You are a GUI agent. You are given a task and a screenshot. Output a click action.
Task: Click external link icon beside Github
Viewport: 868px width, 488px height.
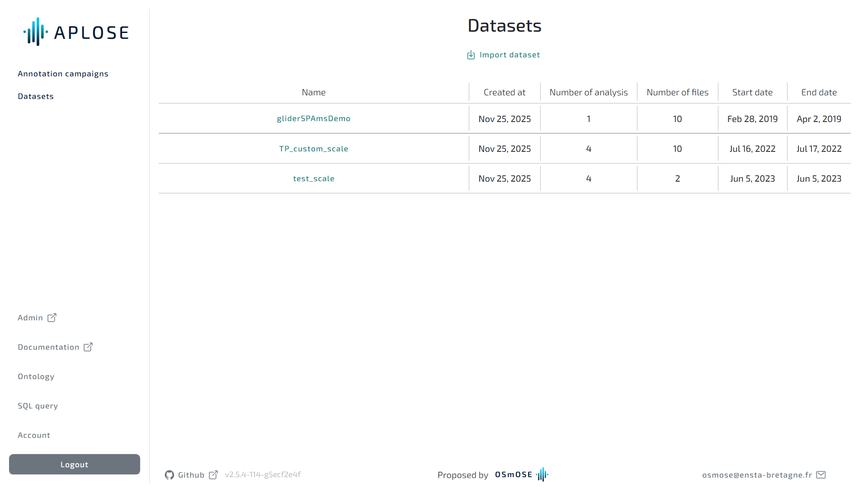(213, 475)
